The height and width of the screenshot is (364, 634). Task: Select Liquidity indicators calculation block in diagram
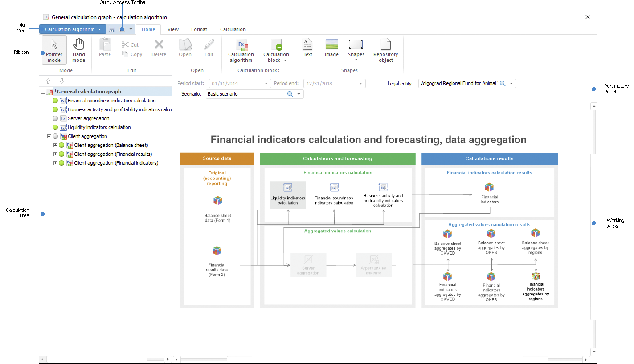[288, 195]
